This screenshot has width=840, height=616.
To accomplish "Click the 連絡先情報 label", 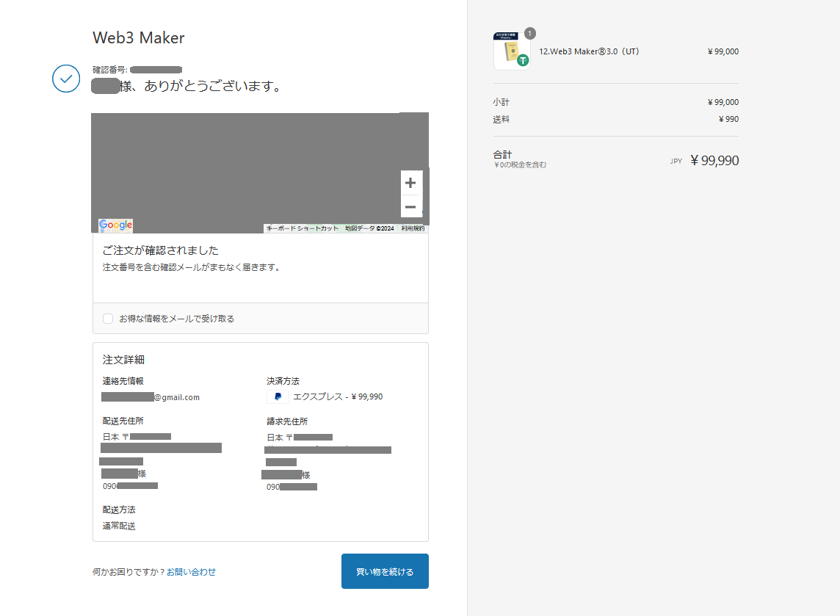I will coord(123,381).
